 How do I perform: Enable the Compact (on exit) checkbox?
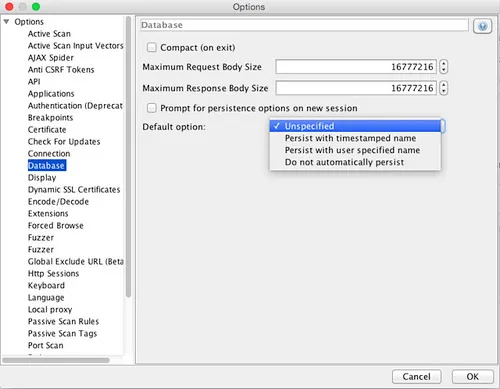point(152,47)
